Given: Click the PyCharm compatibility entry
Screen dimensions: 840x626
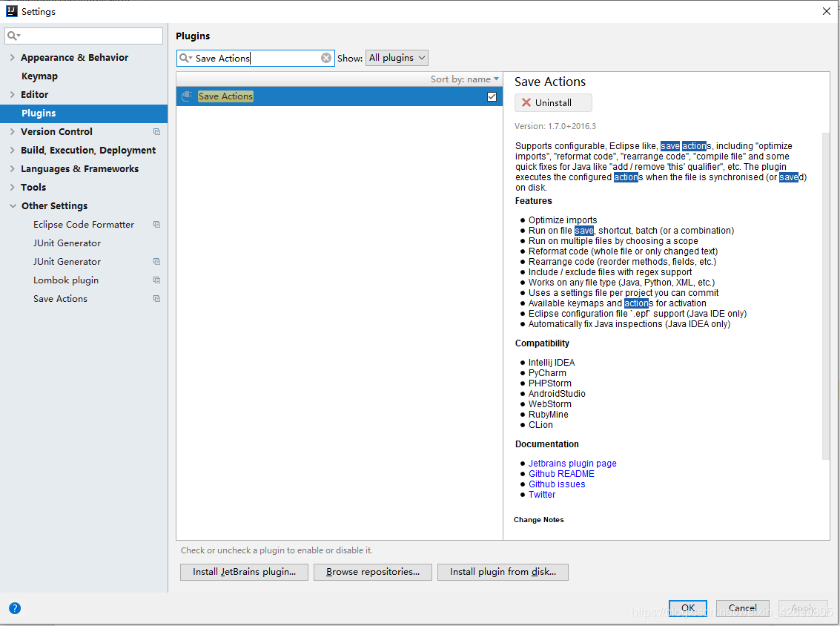Looking at the screenshot, I should [x=547, y=373].
